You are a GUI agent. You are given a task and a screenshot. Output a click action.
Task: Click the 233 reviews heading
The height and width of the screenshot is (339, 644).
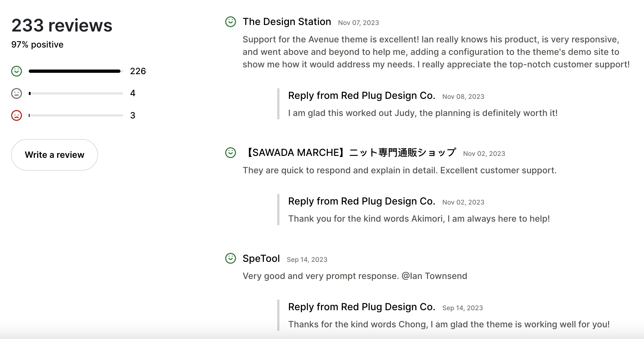point(62,25)
